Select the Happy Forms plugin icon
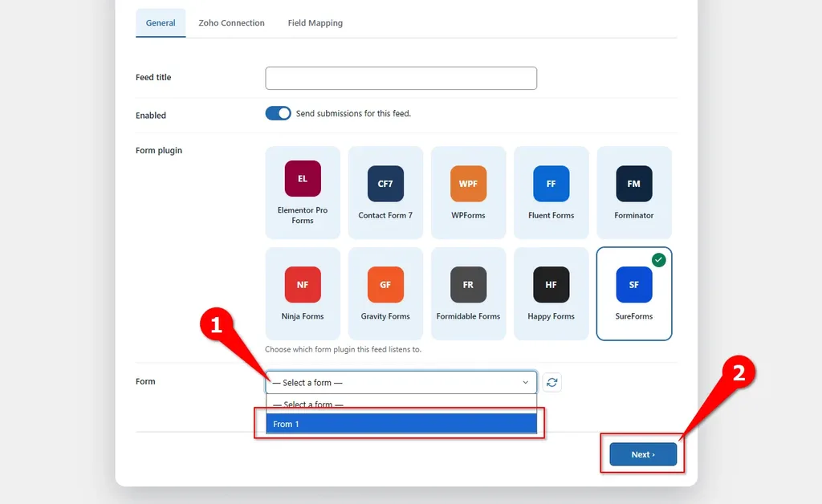The width and height of the screenshot is (822, 504). [x=551, y=284]
